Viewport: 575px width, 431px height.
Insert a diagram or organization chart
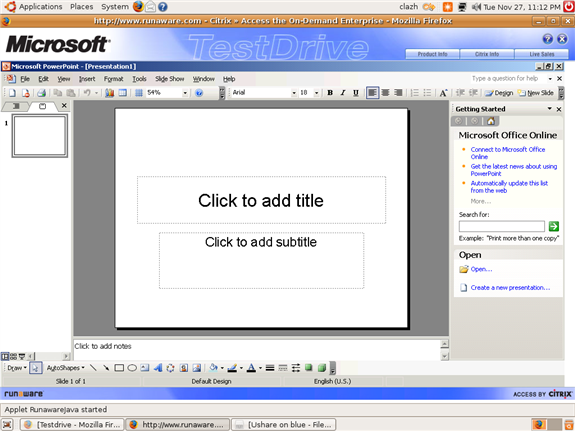(x=171, y=368)
